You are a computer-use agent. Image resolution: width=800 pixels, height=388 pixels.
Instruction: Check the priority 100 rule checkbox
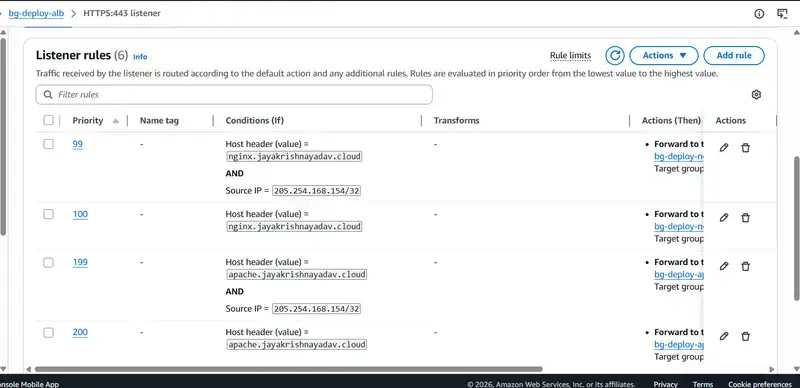(x=48, y=214)
